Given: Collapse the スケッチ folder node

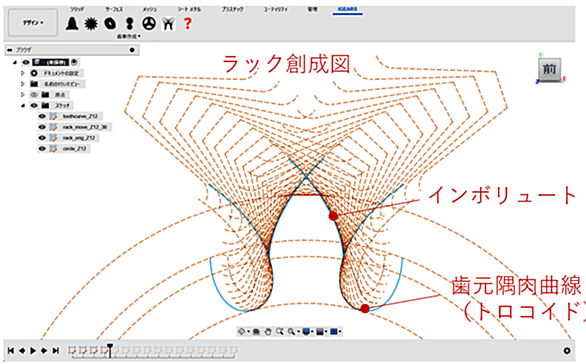Looking at the screenshot, I should tap(22, 106).
